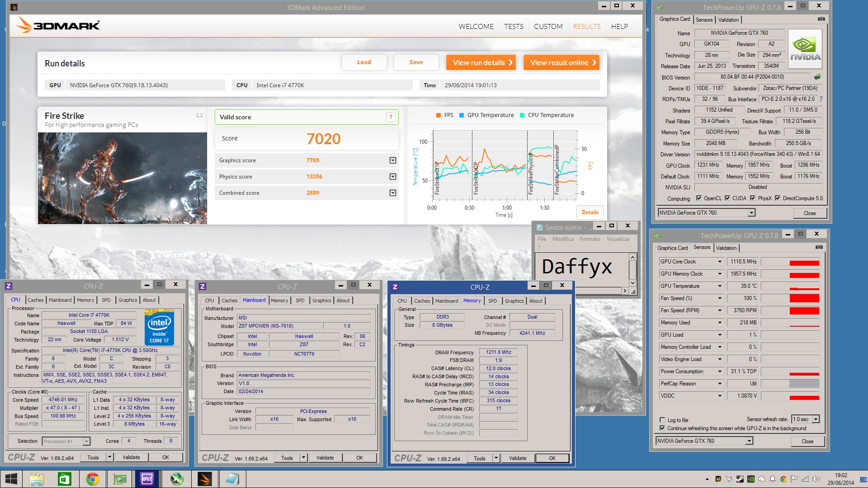Select SPD tab in CPU-Z Mainboard window
Viewport: 868px width, 488px height.
click(x=300, y=300)
